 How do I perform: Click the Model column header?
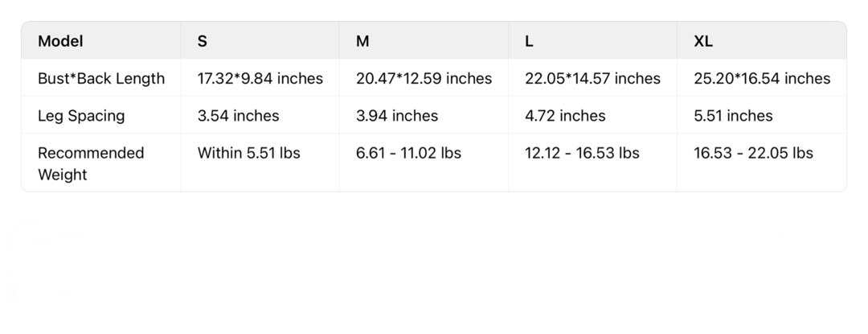click(60, 41)
